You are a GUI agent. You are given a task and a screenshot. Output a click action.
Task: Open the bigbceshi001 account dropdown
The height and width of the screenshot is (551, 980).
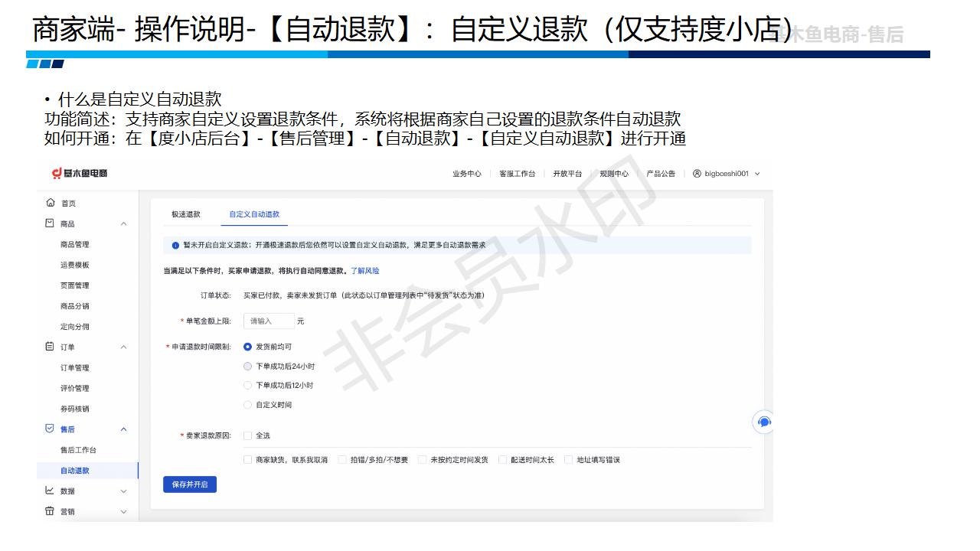click(727, 174)
